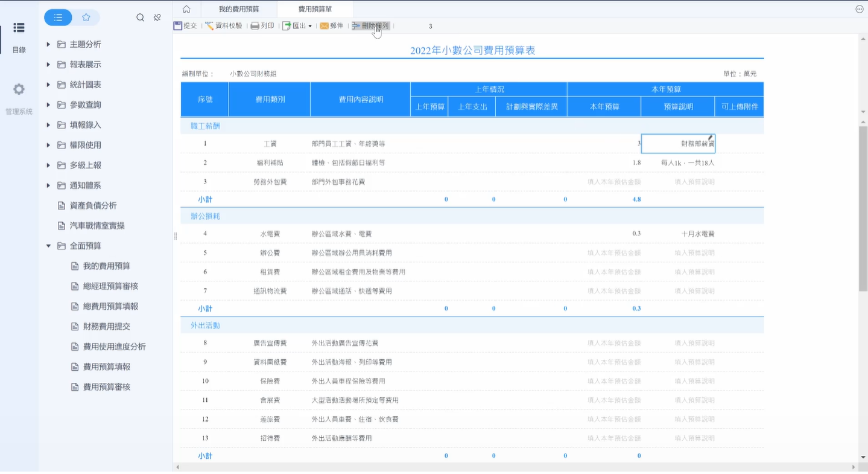
Task: Expand the 主題分析 folder
Action: coord(48,44)
